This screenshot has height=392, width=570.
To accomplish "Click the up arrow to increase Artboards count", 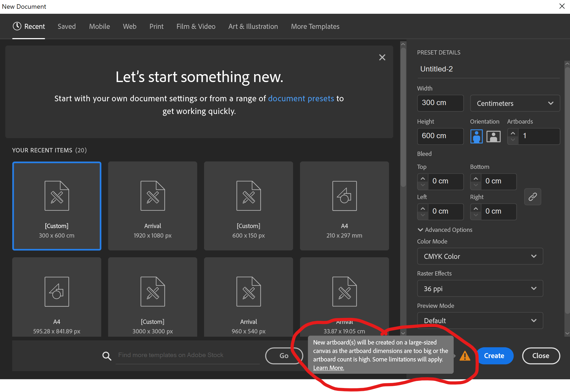I will coord(513,133).
